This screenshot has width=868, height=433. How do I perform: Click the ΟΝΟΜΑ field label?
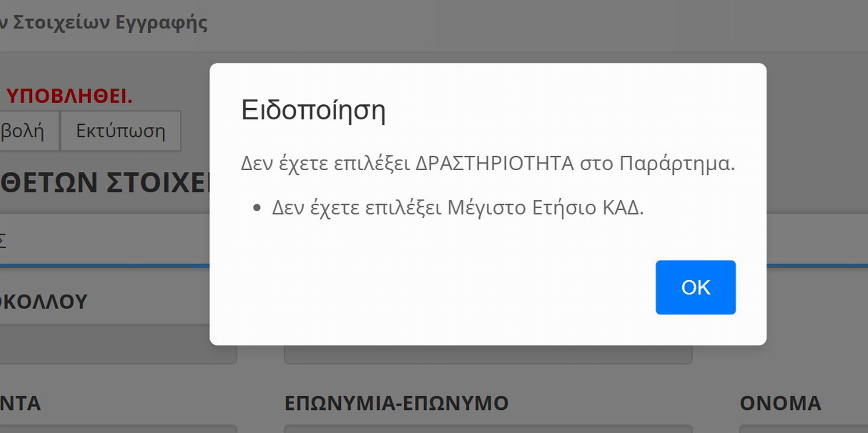780,403
